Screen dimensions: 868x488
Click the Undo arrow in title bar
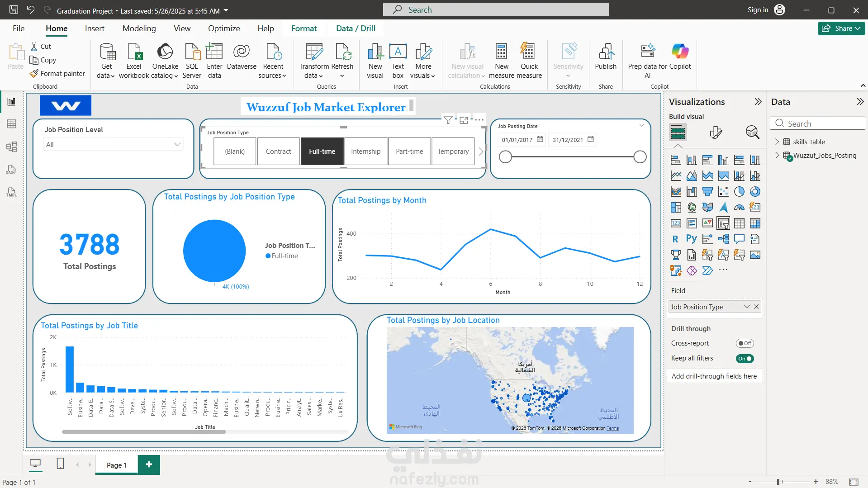[x=30, y=9]
